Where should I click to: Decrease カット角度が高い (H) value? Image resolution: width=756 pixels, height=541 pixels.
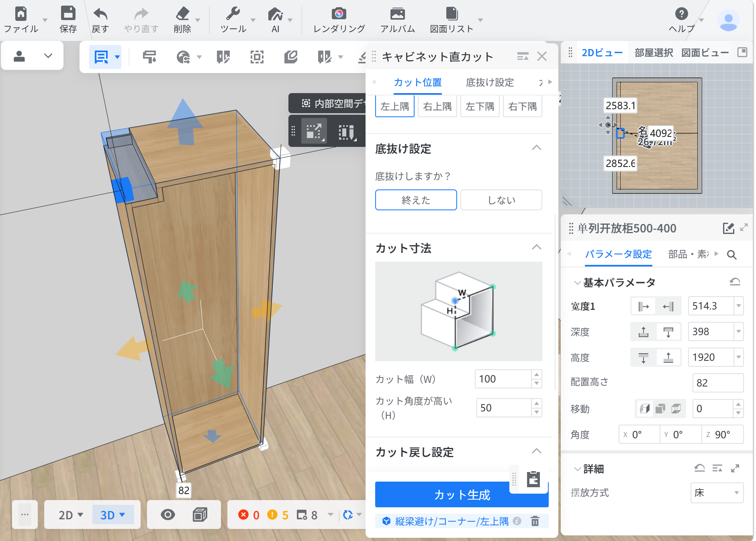click(x=537, y=412)
